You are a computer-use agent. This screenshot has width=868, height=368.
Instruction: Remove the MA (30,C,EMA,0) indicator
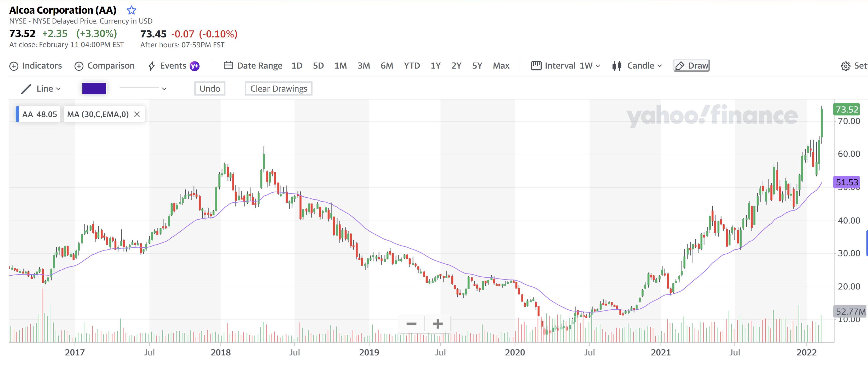coord(137,114)
